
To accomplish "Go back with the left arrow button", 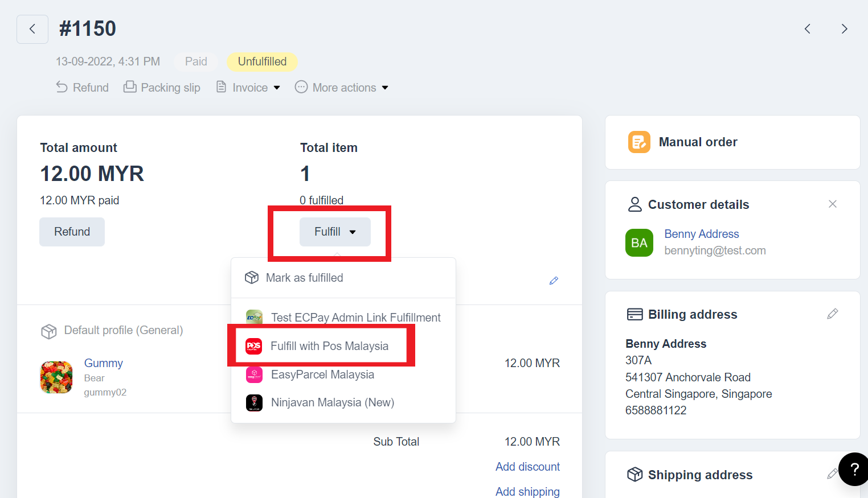I will click(x=32, y=29).
